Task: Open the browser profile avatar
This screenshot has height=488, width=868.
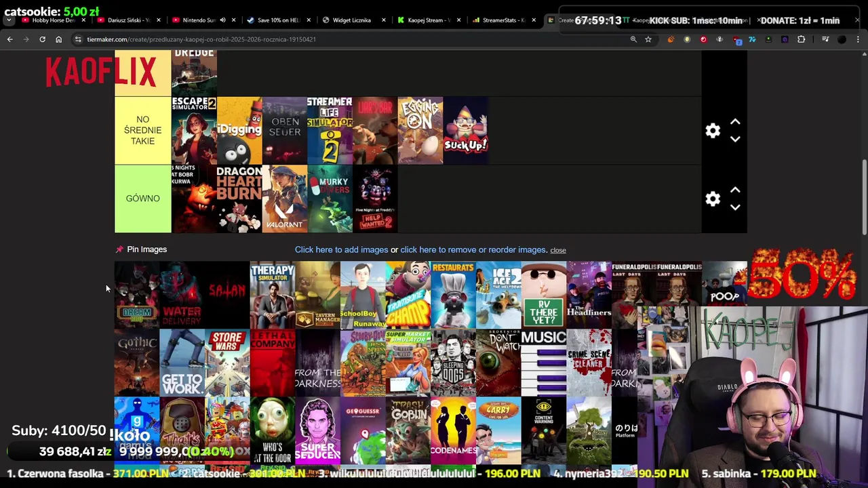Action: (x=842, y=39)
